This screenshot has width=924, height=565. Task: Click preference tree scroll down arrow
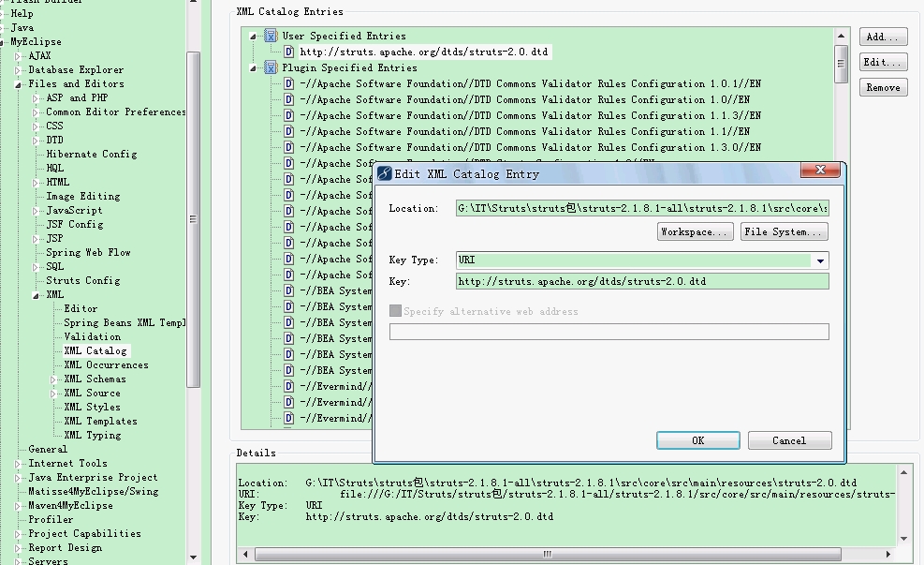tap(193, 557)
